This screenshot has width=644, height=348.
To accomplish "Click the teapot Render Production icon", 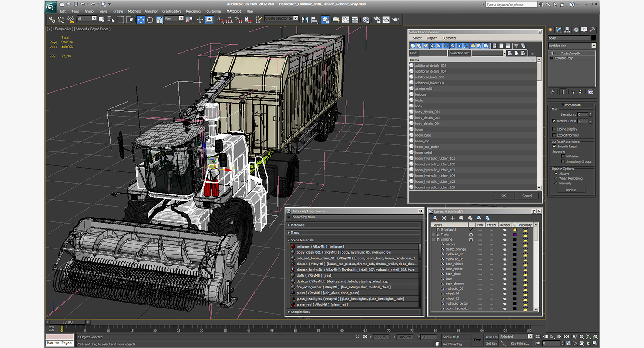I will [396, 20].
